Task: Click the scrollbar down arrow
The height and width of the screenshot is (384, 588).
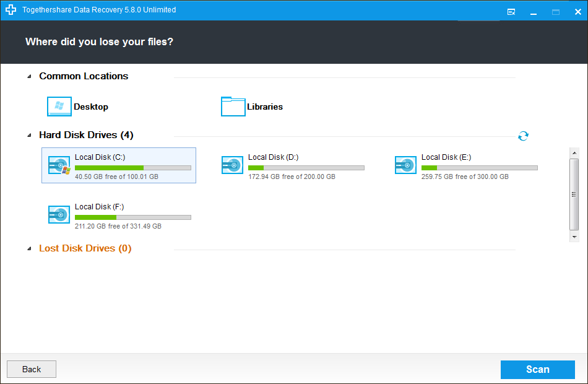Action: [574, 237]
